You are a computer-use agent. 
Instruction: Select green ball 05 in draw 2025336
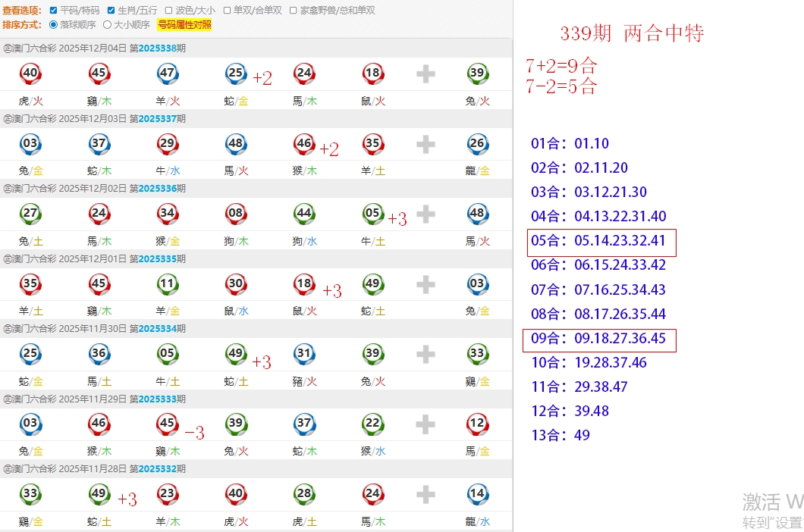pyautogui.click(x=373, y=214)
